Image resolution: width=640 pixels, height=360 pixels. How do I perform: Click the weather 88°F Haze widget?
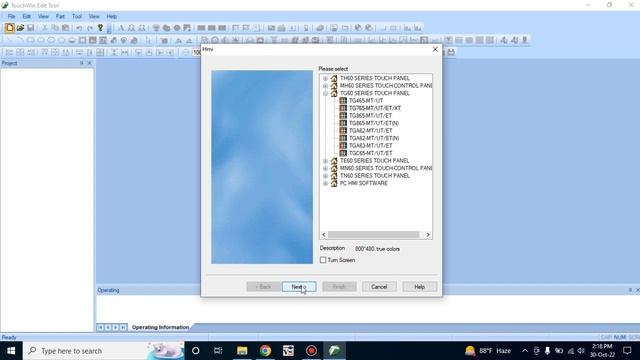488,351
